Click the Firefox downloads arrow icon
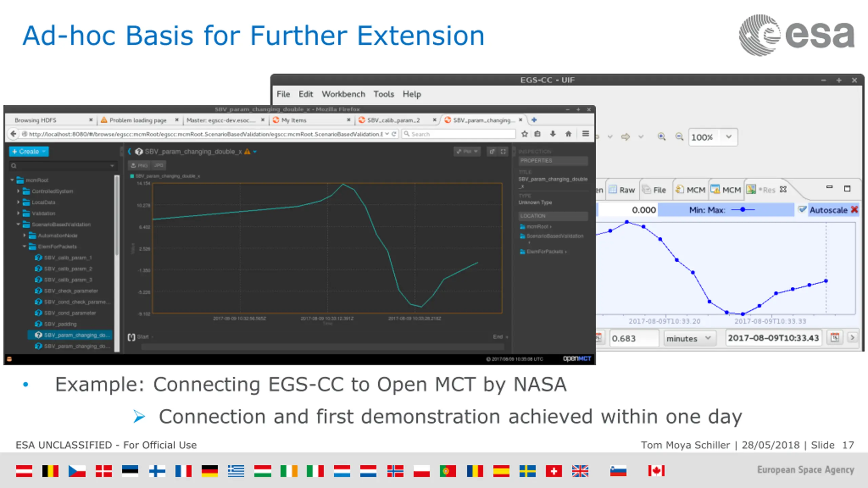This screenshot has width=868, height=488. pyautogui.click(x=553, y=134)
